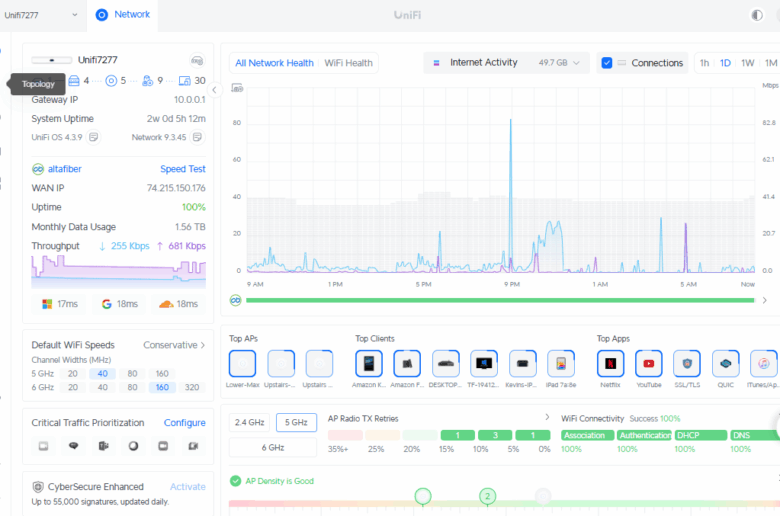
Task: Set 5 GHz channel width to 80
Action: tap(131, 373)
